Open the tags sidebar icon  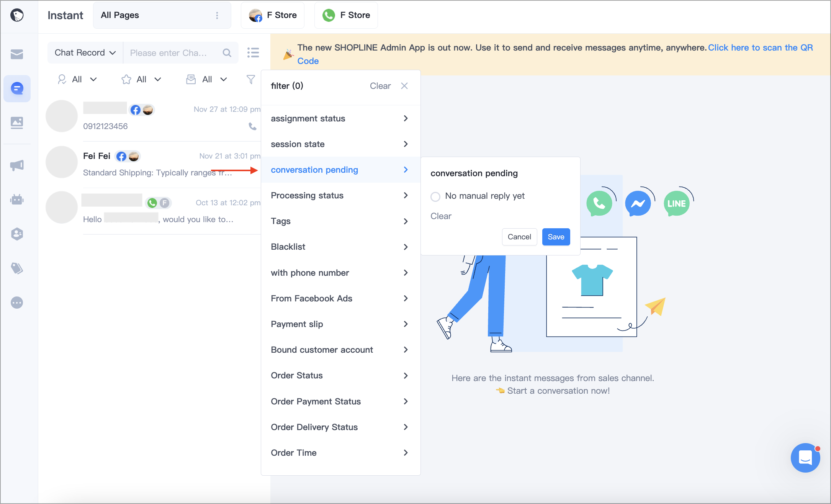click(17, 268)
